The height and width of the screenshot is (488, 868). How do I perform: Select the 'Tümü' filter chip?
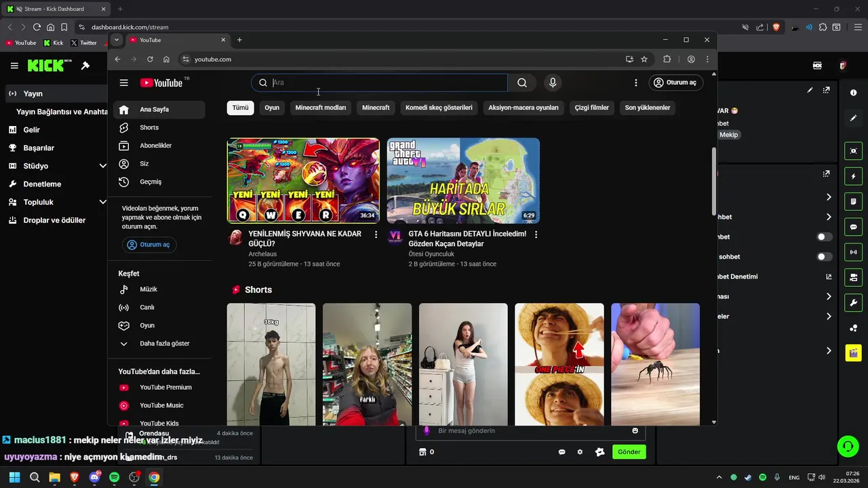240,108
